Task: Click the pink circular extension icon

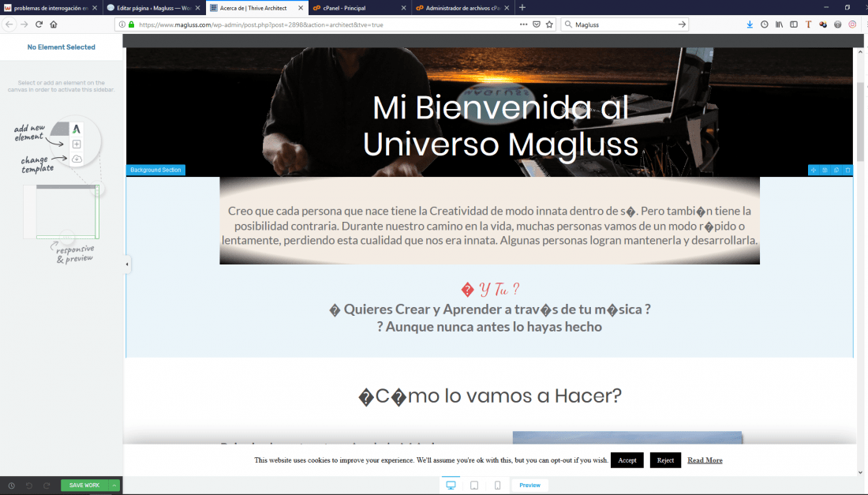Action: [x=852, y=24]
